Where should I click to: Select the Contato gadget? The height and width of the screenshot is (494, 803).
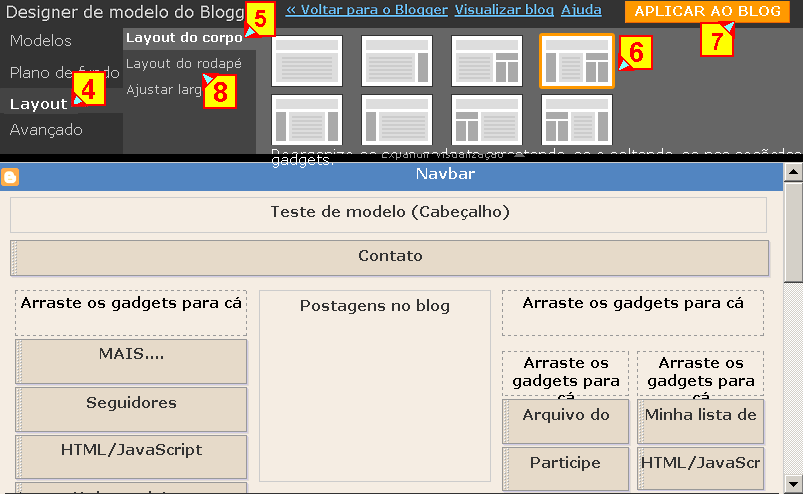(390, 258)
